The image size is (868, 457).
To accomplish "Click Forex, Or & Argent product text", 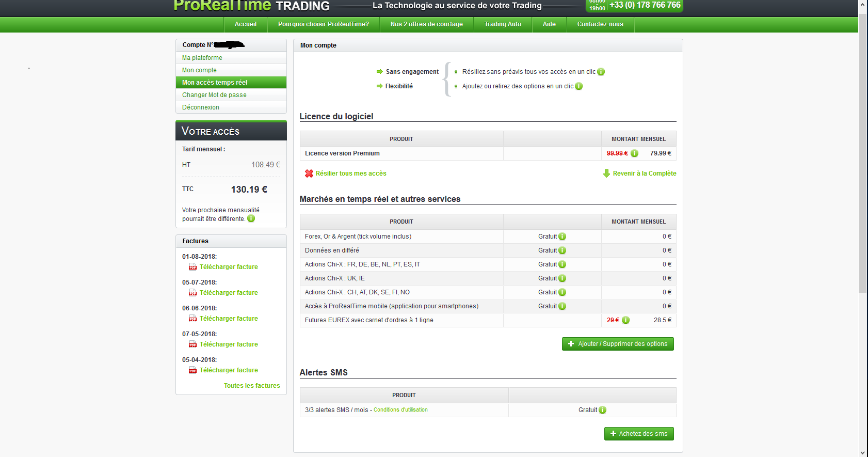I will pyautogui.click(x=358, y=237).
